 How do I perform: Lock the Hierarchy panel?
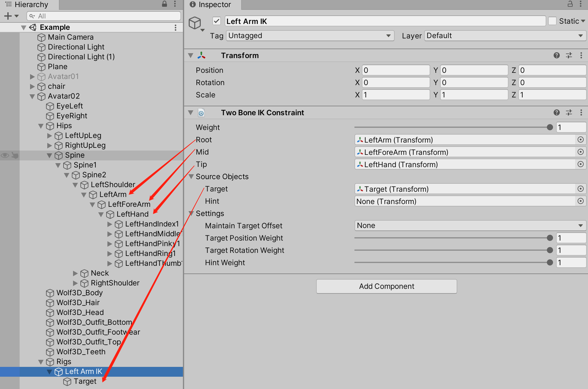pos(164,4)
